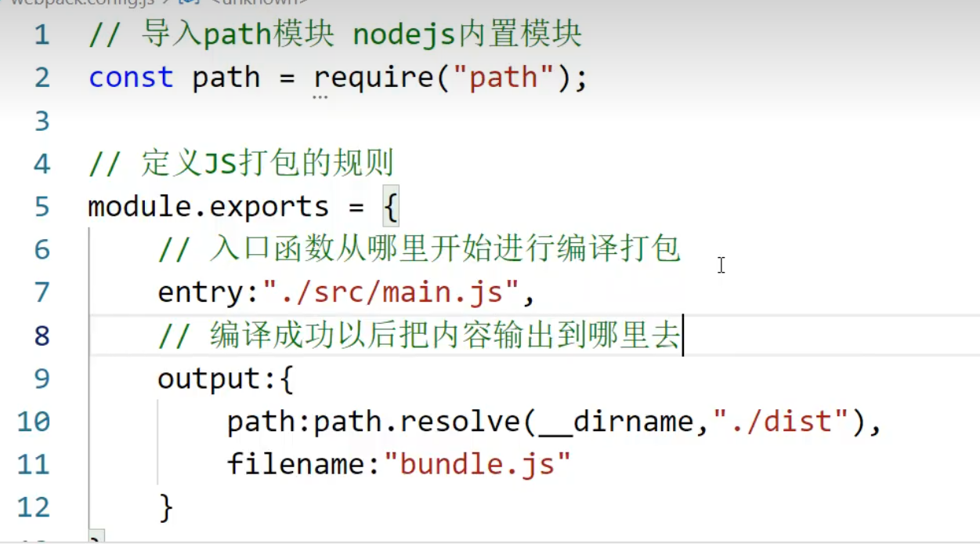This screenshot has width=980, height=544.
Task: Select line number 5 in the gutter
Action: pyautogui.click(x=41, y=207)
